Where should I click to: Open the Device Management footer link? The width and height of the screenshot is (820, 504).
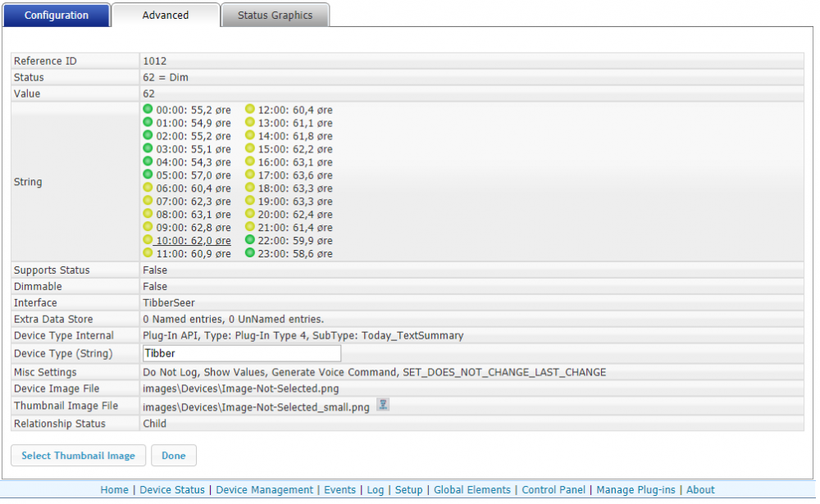click(264, 490)
